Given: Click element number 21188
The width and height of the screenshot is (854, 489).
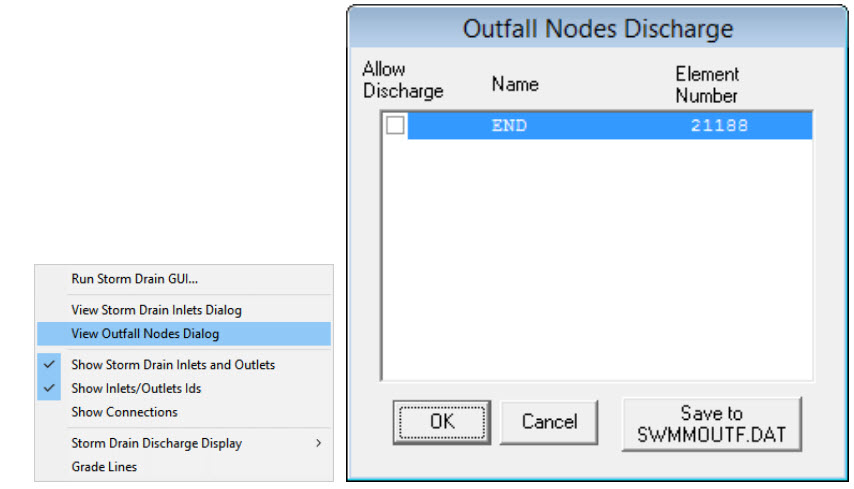Looking at the screenshot, I should pos(718,126).
